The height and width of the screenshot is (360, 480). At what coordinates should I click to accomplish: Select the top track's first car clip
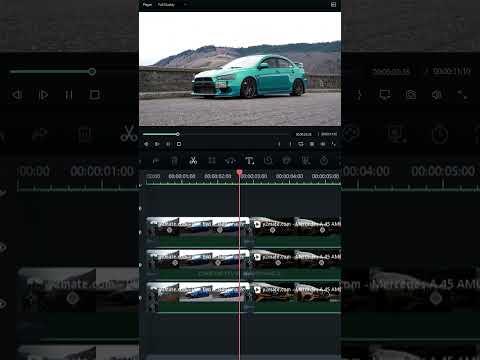click(198, 231)
